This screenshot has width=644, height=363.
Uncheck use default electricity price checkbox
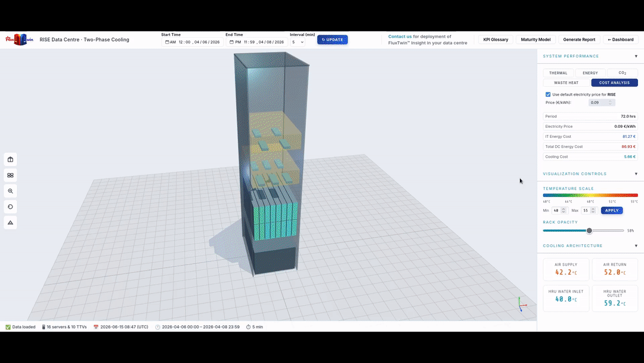coord(548,94)
